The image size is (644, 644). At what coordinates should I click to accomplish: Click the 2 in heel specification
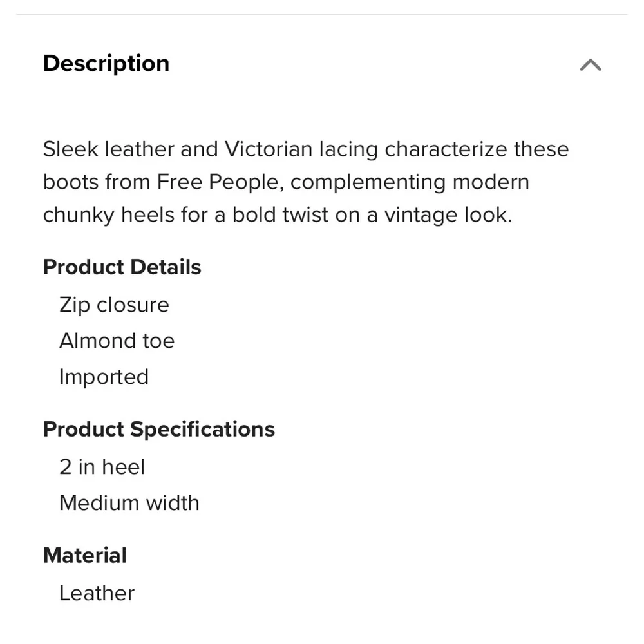(x=102, y=467)
